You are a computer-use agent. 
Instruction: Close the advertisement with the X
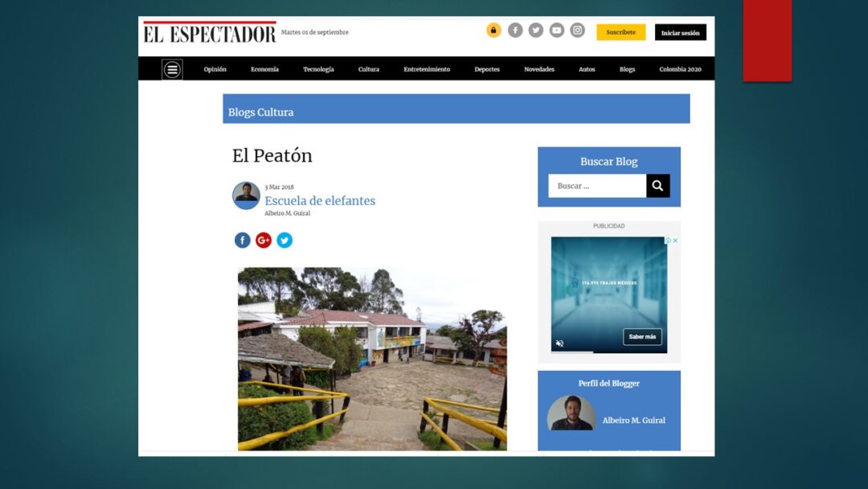pos(675,240)
